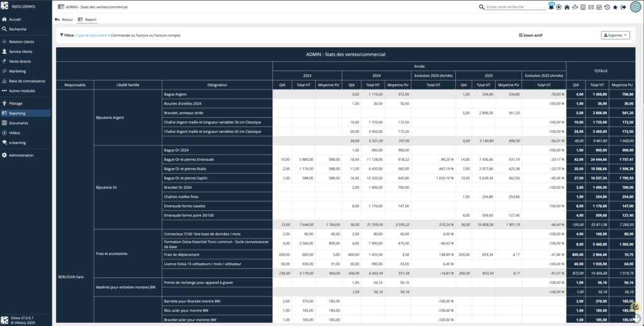This screenshot has height=326, width=644.
Task: Click the Type de document filter link
Action: click(91, 35)
